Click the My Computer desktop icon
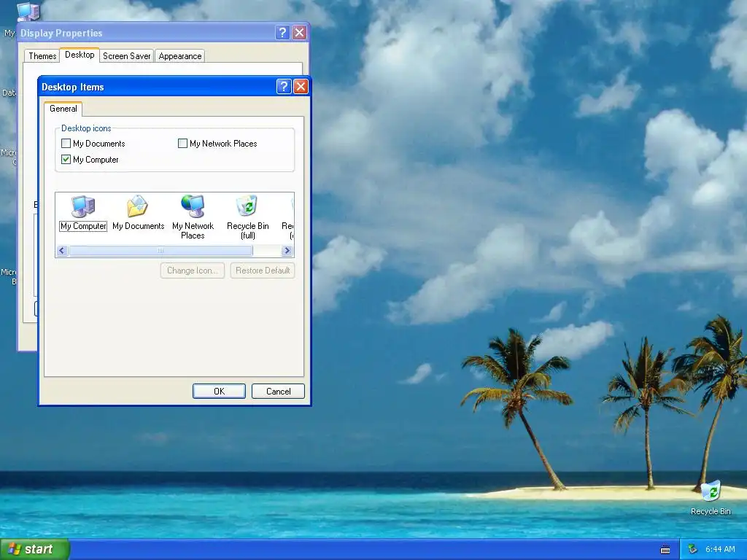Image resolution: width=747 pixels, height=560 pixels. [x=28, y=12]
